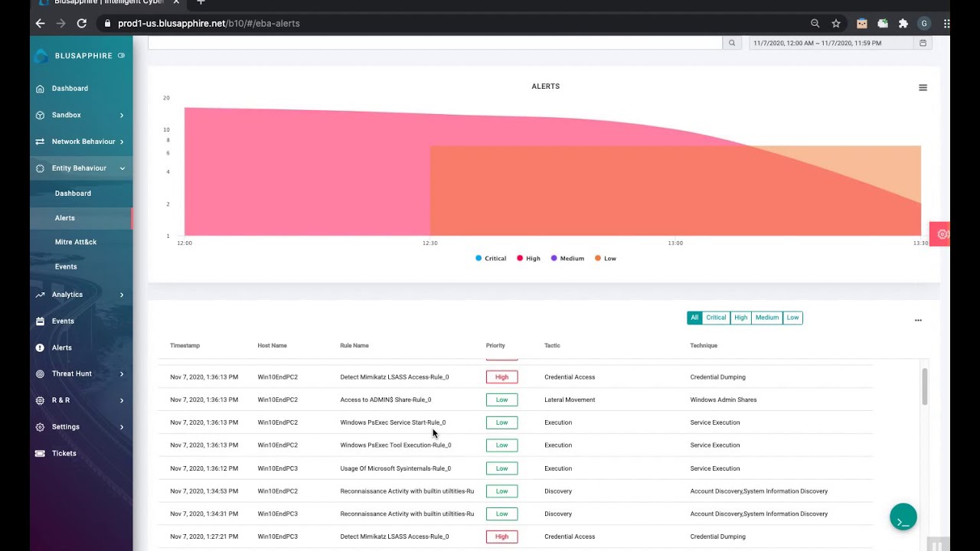This screenshot has width=980, height=551.
Task: Bookmark page with the star icon
Action: coord(836,24)
